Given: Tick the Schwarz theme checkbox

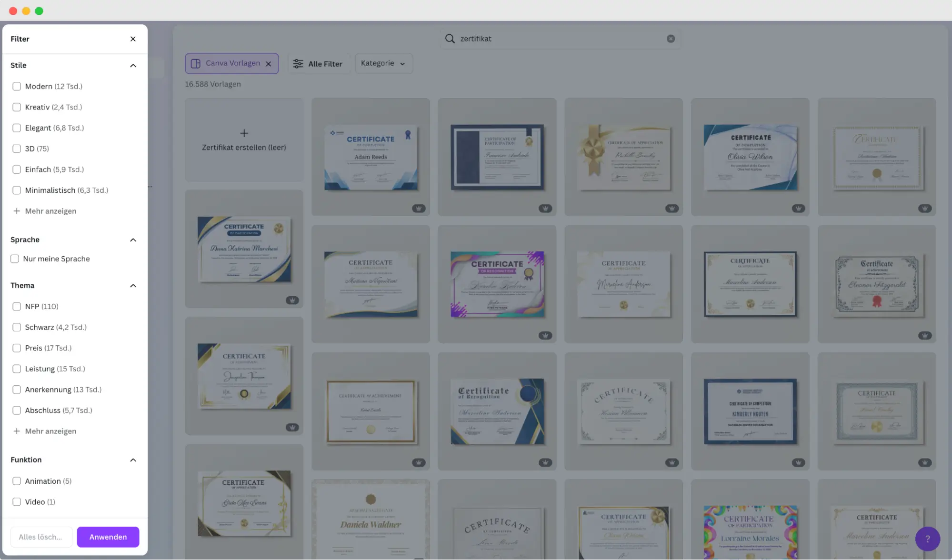Looking at the screenshot, I should coord(17,327).
